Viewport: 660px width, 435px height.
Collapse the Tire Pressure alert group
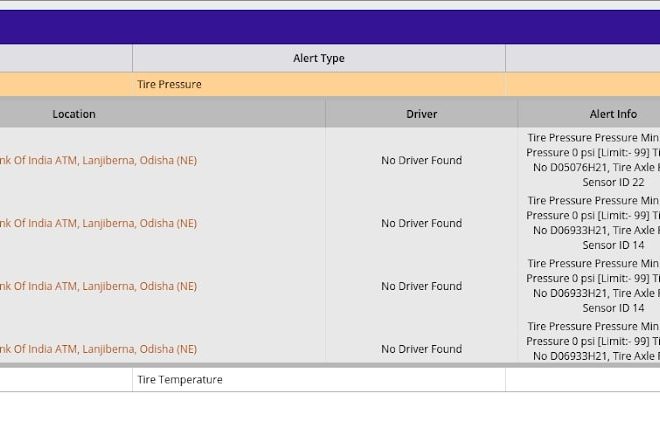click(169, 85)
